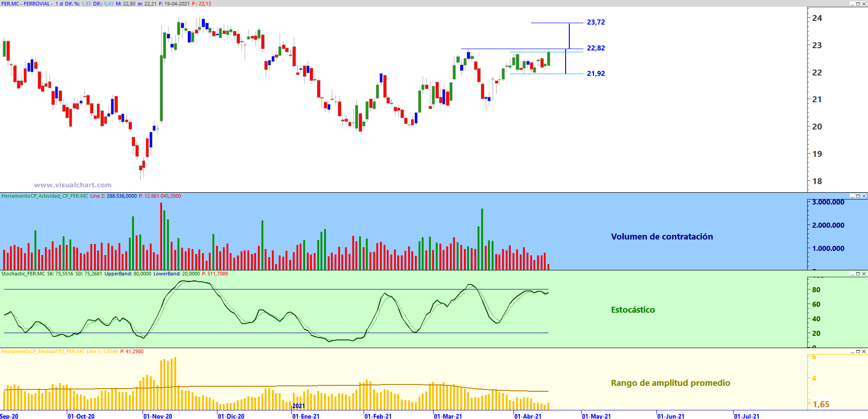Maximize the MediaATR5 indicator panel
The height and width of the screenshot is (419, 868).
click(x=858, y=351)
